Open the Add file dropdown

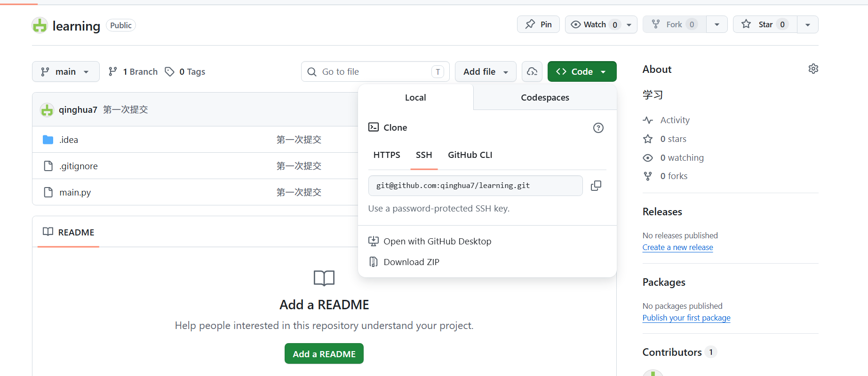click(x=486, y=71)
